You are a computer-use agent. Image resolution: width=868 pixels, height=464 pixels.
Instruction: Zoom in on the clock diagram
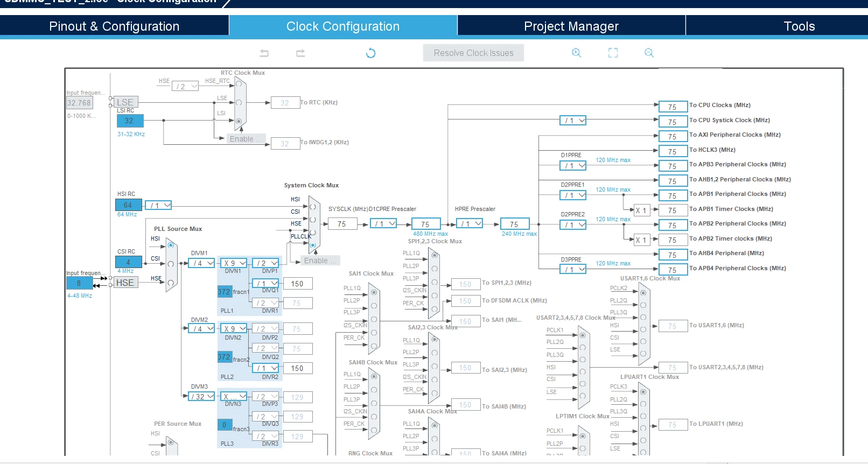pyautogui.click(x=576, y=53)
